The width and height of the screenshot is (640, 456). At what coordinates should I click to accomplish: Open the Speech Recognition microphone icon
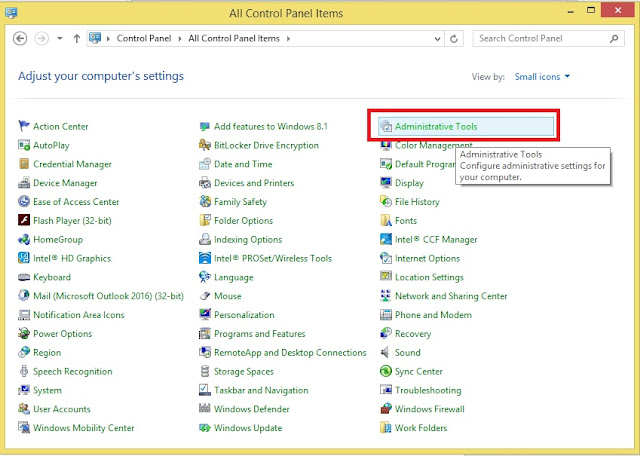pyautogui.click(x=24, y=371)
